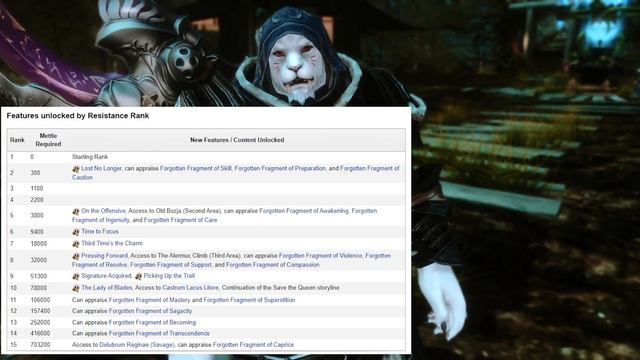Open the Forgotten Fragment of Superstition link
The image size is (640, 360).
coord(249,300)
